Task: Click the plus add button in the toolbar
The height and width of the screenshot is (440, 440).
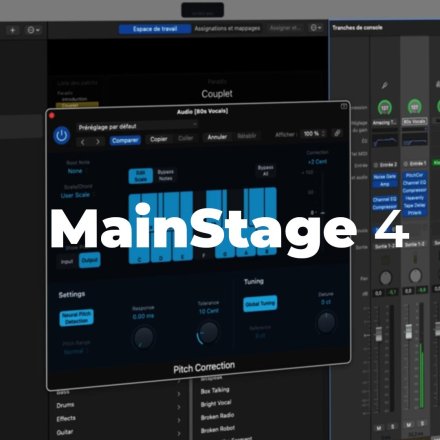Action: [13, 30]
